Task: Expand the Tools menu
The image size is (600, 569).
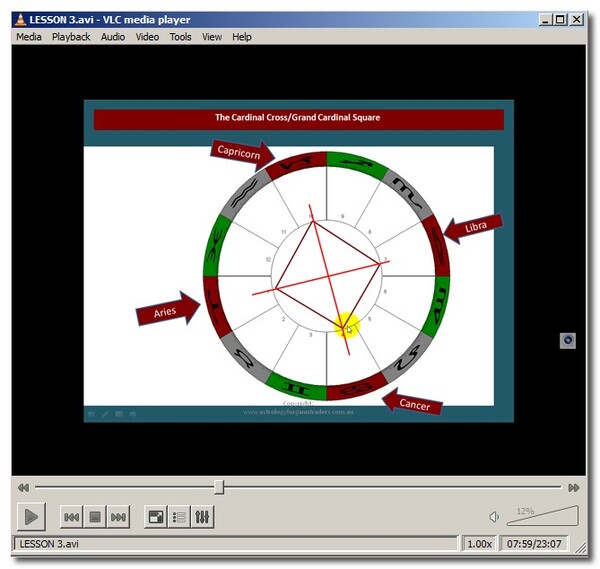Action: [x=180, y=37]
